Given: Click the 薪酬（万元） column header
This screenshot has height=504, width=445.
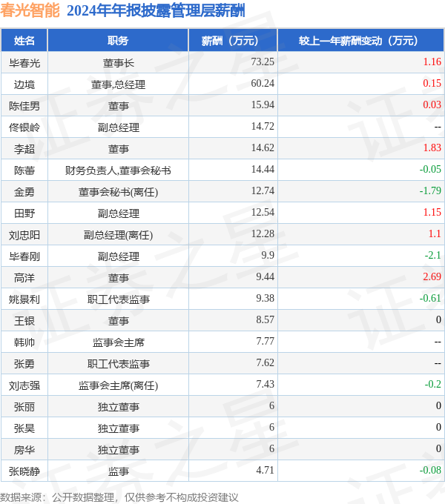Looking at the screenshot, I should click(x=233, y=41).
